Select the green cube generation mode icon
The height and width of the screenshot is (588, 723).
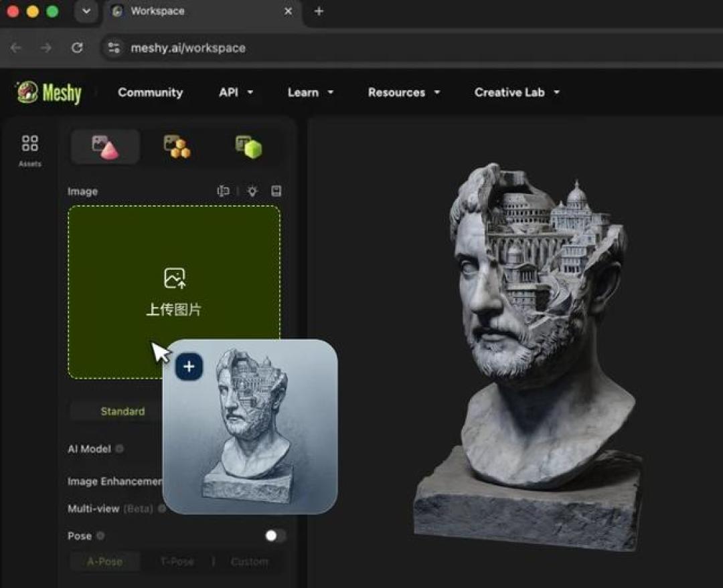tap(248, 147)
